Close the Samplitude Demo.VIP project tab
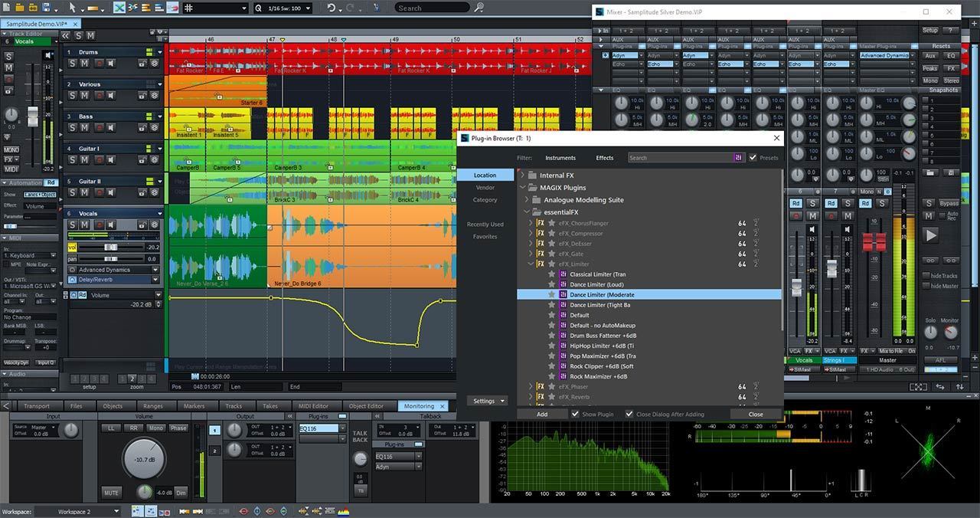 click(x=73, y=25)
